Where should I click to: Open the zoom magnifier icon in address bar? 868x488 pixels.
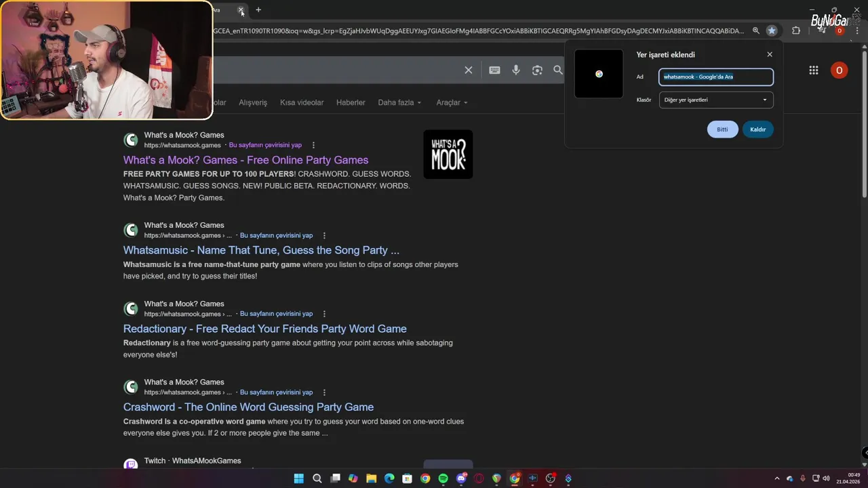[x=756, y=30]
